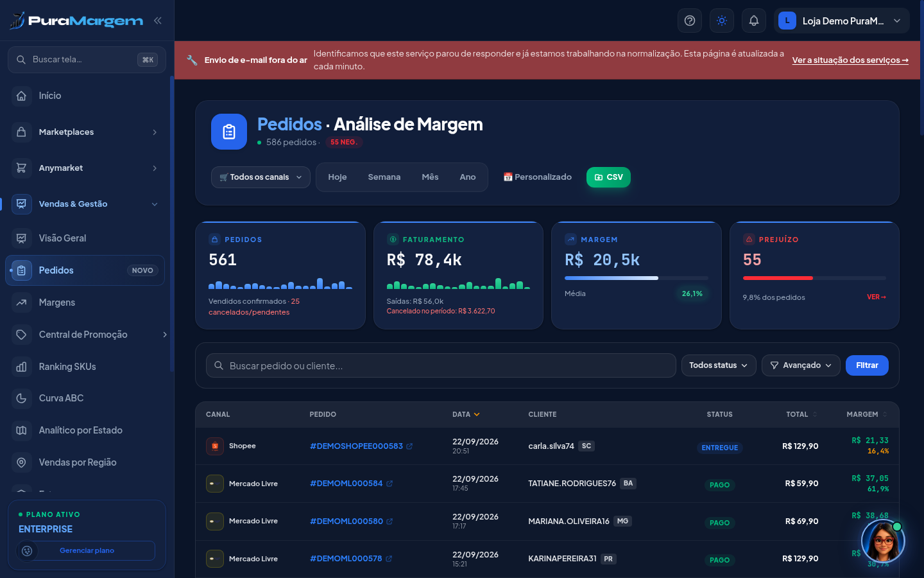Focus the Buscar tela search field
This screenshot has height=578, width=924.
[x=87, y=60]
